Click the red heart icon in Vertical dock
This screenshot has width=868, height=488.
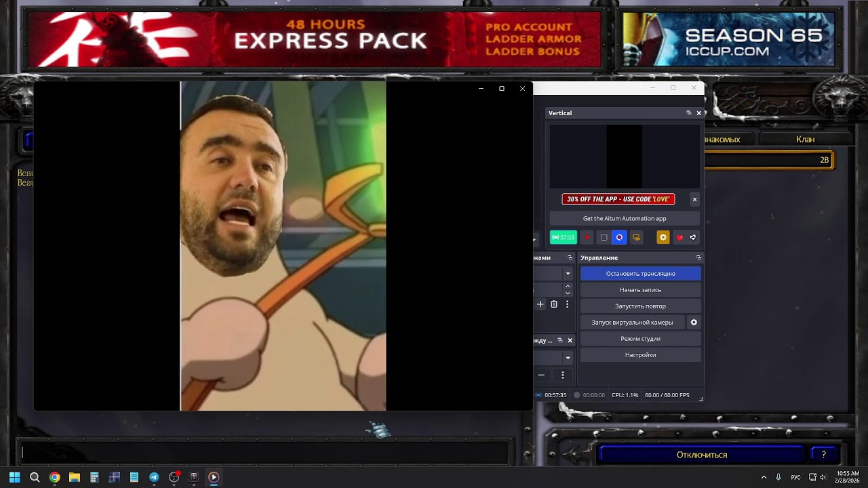coord(679,237)
